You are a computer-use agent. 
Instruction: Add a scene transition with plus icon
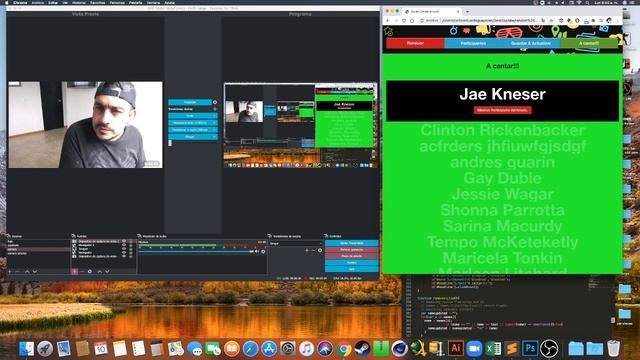[x=307, y=250]
